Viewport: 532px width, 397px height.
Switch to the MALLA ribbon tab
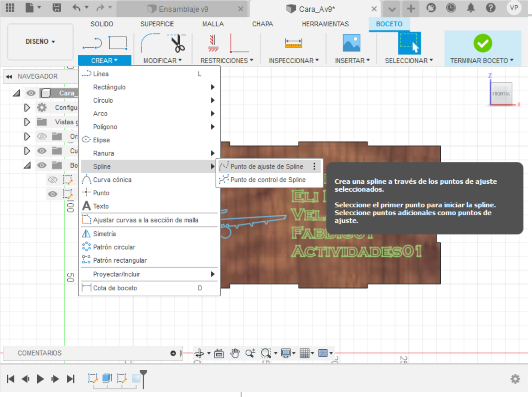213,24
